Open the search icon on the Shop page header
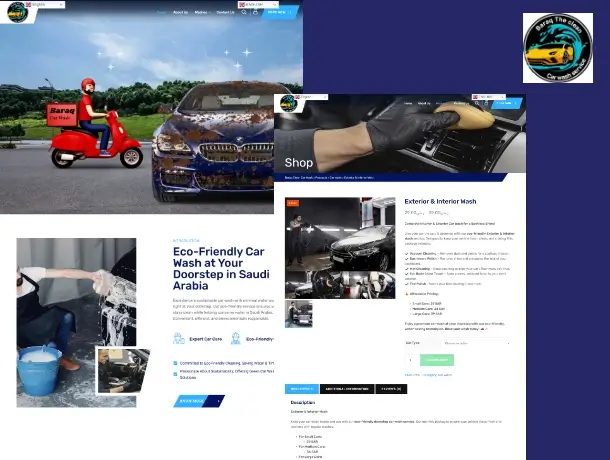 click(477, 103)
